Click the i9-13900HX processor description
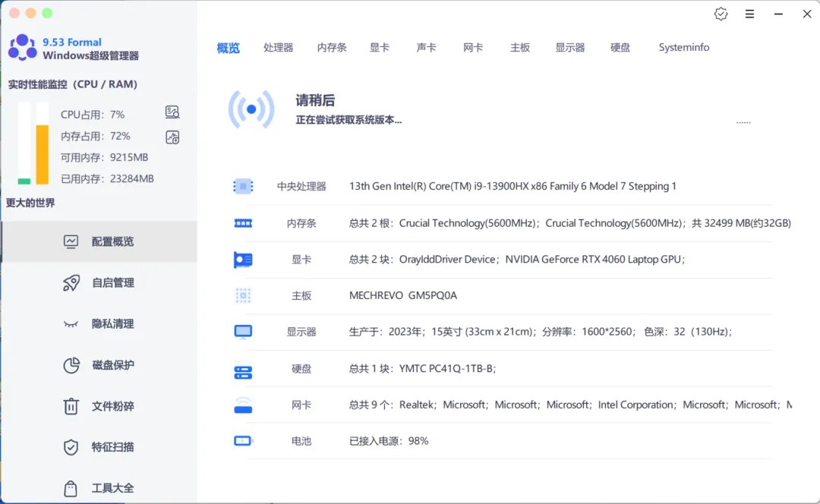The width and height of the screenshot is (820, 504). click(x=512, y=186)
